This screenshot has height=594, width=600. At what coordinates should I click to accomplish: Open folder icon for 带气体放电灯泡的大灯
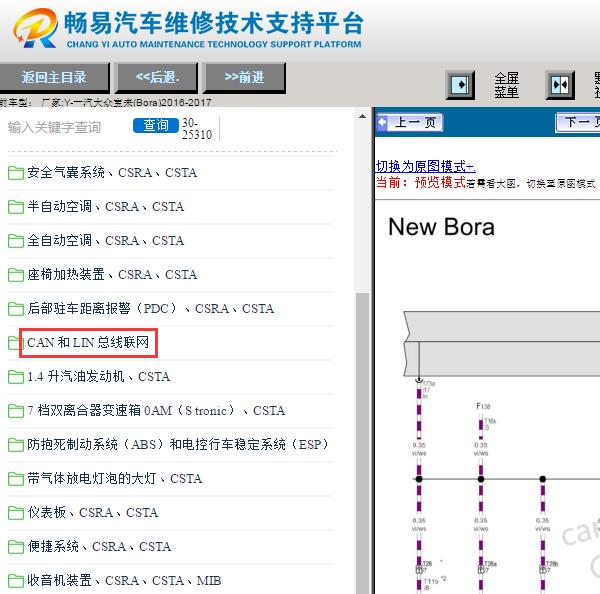point(16,480)
